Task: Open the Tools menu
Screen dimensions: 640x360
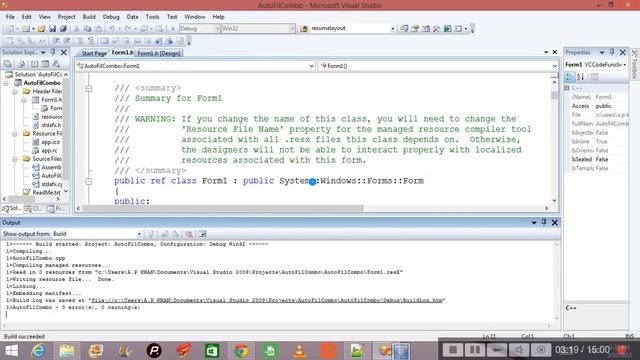Action: [x=153, y=17]
